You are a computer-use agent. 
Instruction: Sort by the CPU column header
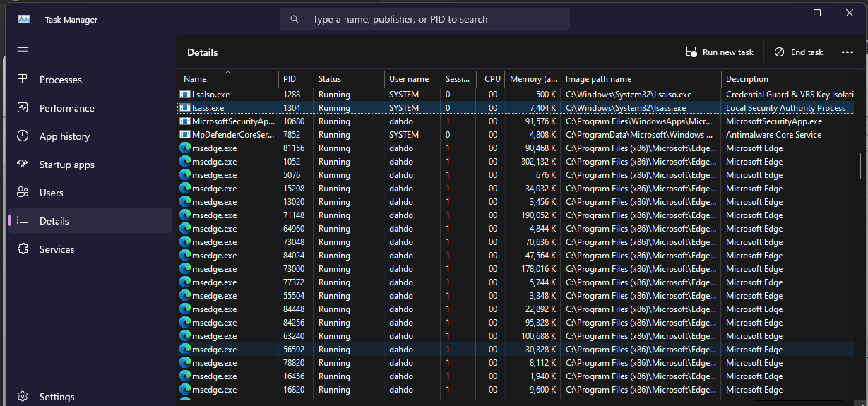coord(490,79)
